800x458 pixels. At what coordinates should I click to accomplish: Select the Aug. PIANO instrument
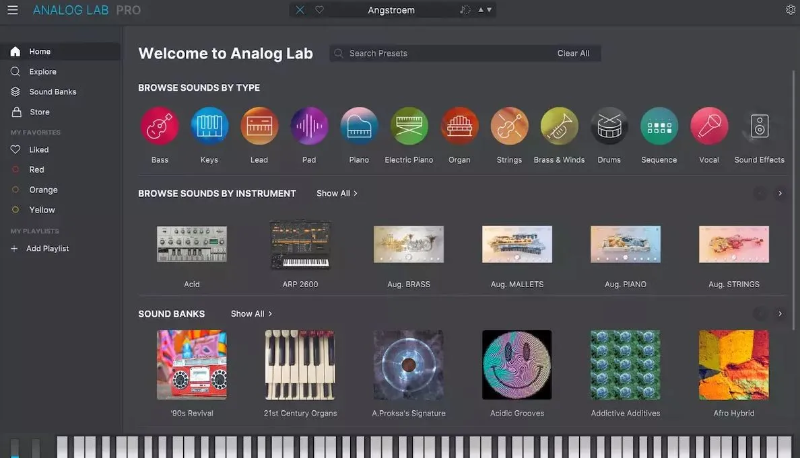coord(626,244)
